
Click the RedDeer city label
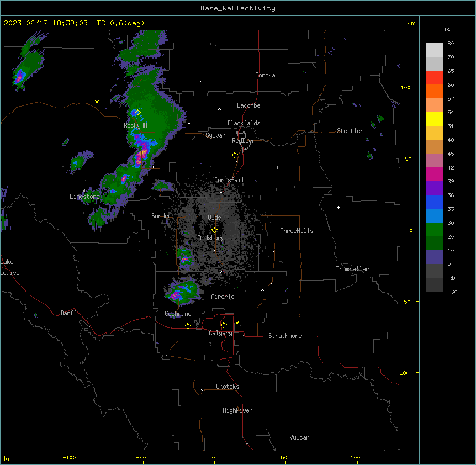coord(243,141)
